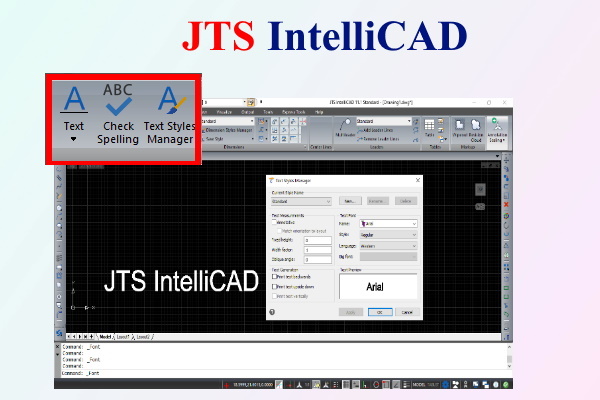Screen dimensions: 600x400
Task: Switch to the Layout2 tab
Action: click(x=143, y=337)
